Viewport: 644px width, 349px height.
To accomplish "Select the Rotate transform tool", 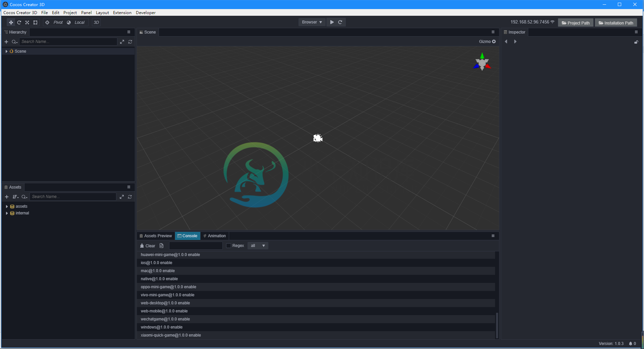I will (x=19, y=22).
